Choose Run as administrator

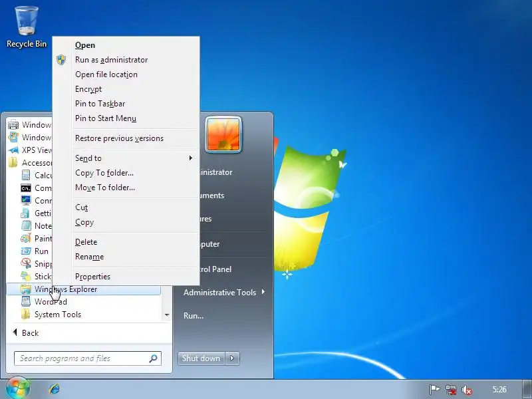(111, 60)
